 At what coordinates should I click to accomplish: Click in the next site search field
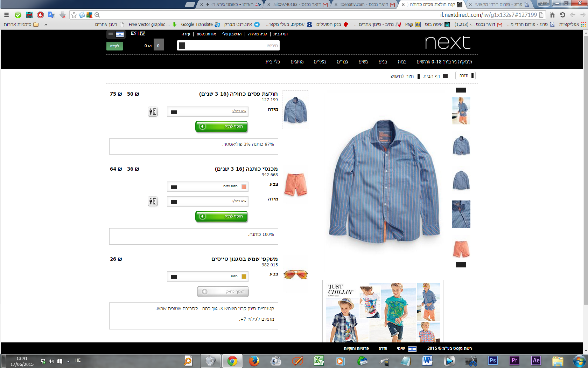click(233, 46)
